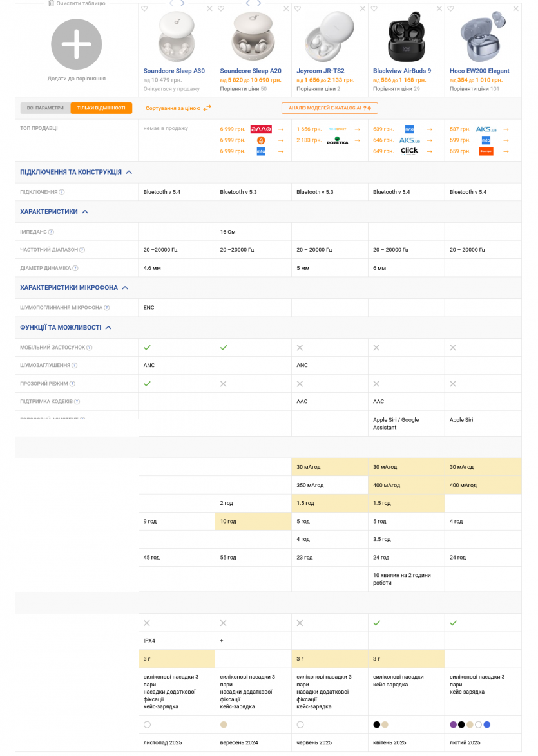This screenshot has width=538, height=756.
Task: Enable Тільки відмінності filter
Action: [x=101, y=108]
